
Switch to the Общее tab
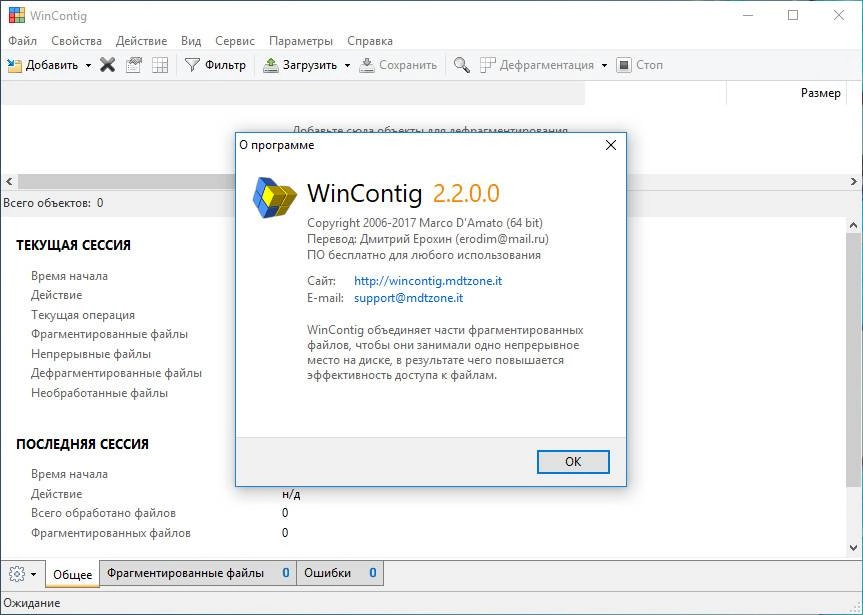click(x=73, y=574)
